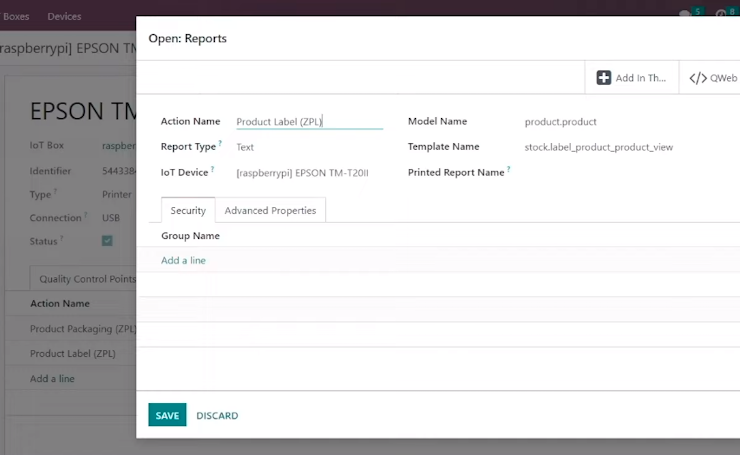Click the Add In The Print Menu plus icon

pos(604,78)
